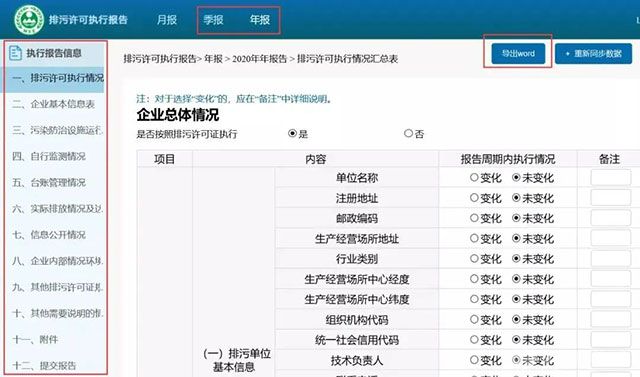Select 变化 for 注册地址

[474, 198]
